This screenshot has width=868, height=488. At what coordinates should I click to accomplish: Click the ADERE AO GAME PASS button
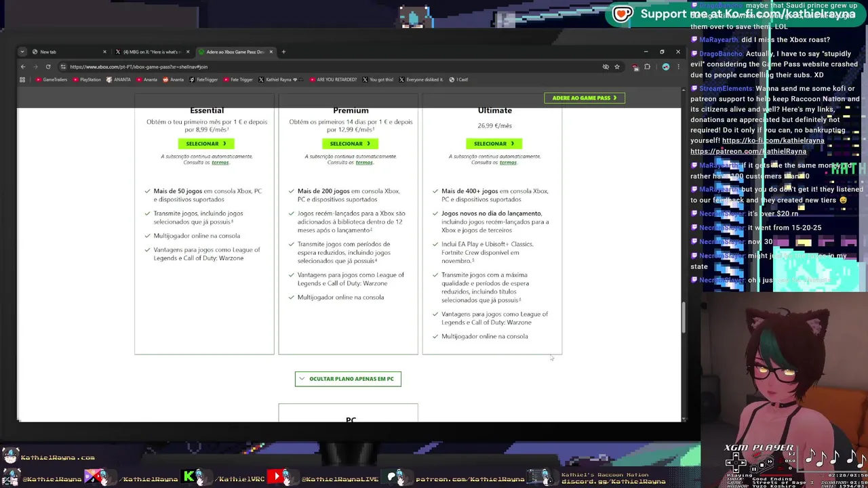(584, 98)
